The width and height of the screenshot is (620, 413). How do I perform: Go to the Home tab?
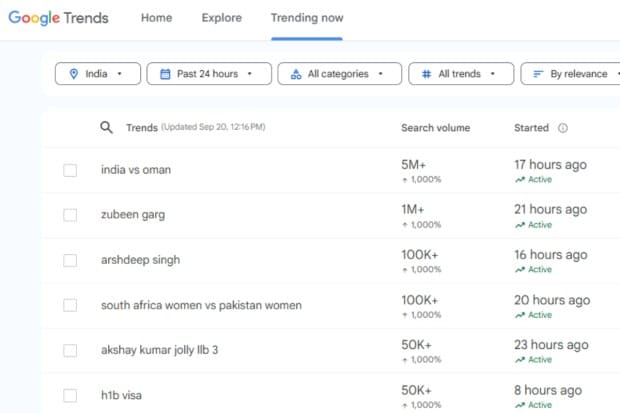point(157,18)
